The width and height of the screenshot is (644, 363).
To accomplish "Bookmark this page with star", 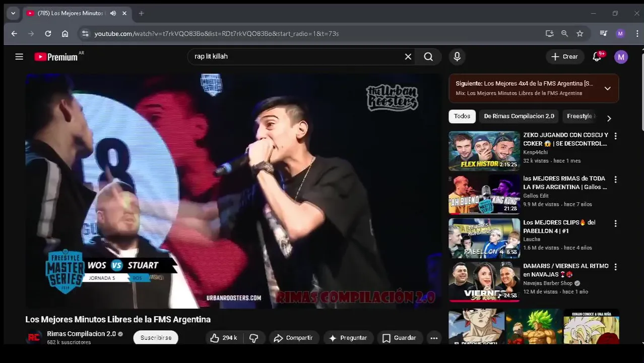I will click(x=580, y=34).
